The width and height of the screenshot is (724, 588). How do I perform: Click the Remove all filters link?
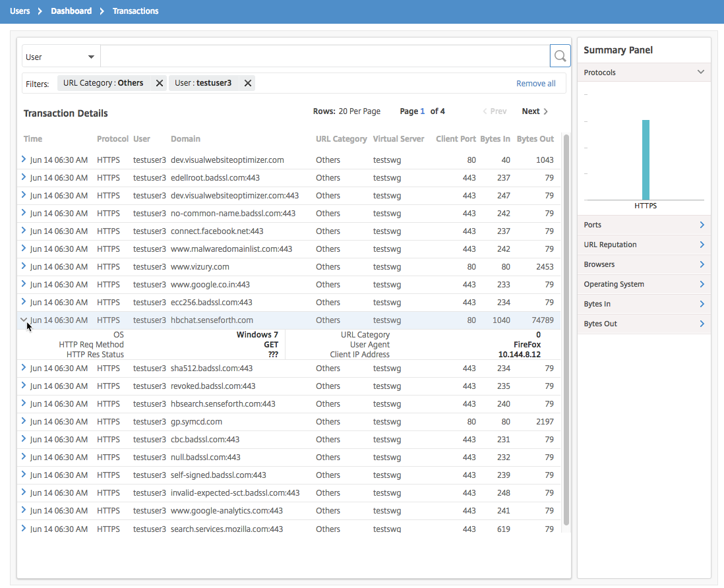tap(535, 84)
